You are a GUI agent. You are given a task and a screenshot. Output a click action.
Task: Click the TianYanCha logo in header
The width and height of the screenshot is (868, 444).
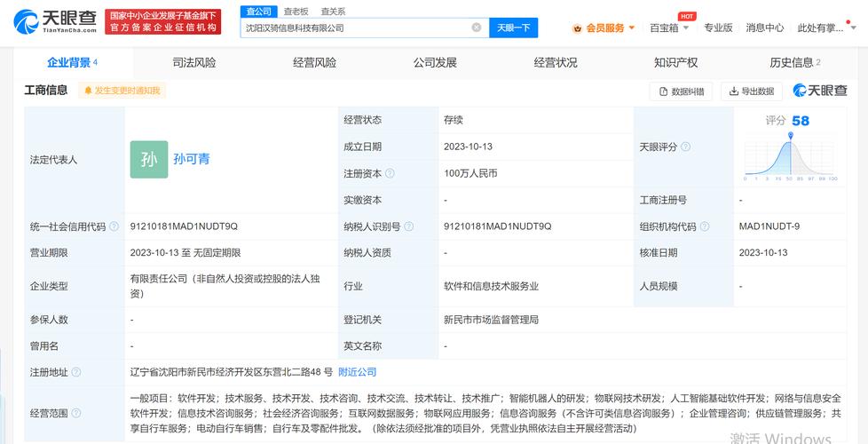pos(55,21)
